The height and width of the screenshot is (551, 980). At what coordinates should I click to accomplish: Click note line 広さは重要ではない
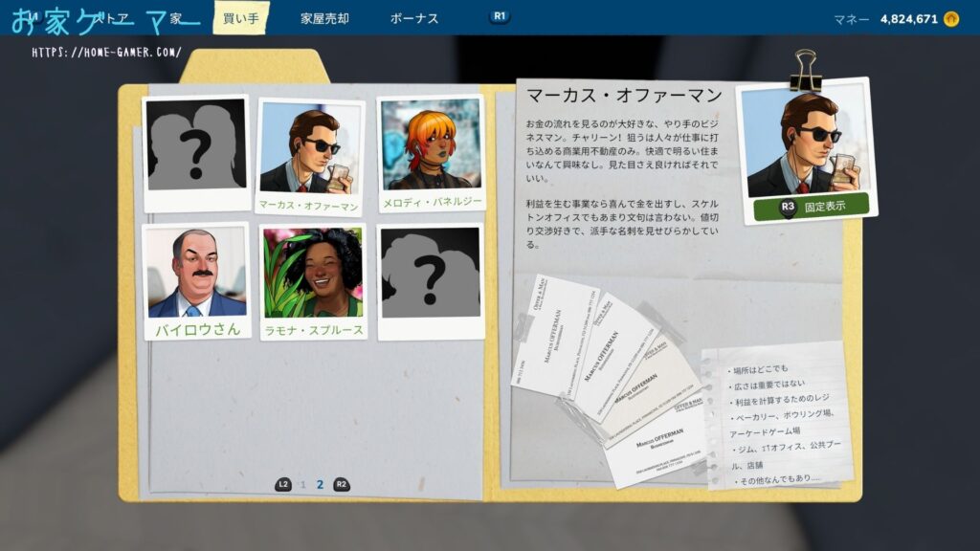tap(767, 385)
